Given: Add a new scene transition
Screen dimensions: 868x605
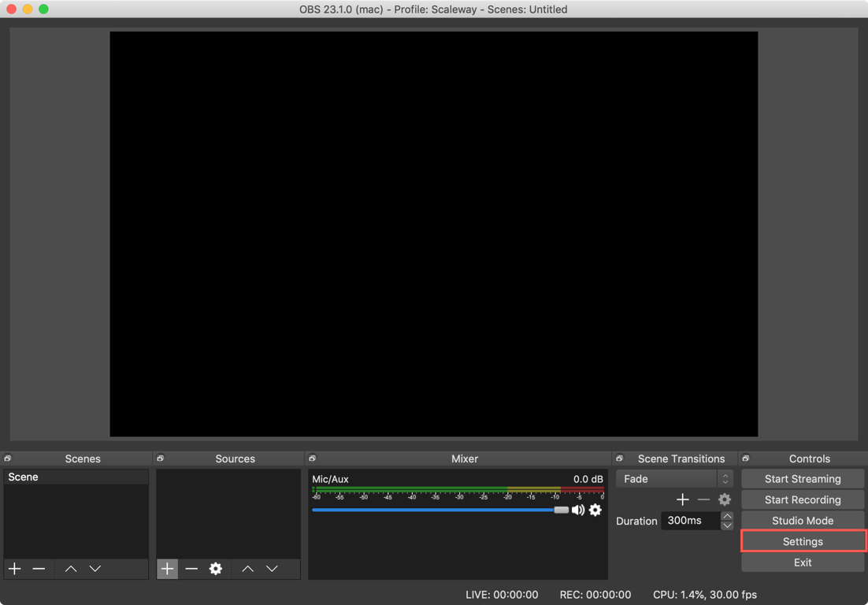Looking at the screenshot, I should tap(682, 499).
